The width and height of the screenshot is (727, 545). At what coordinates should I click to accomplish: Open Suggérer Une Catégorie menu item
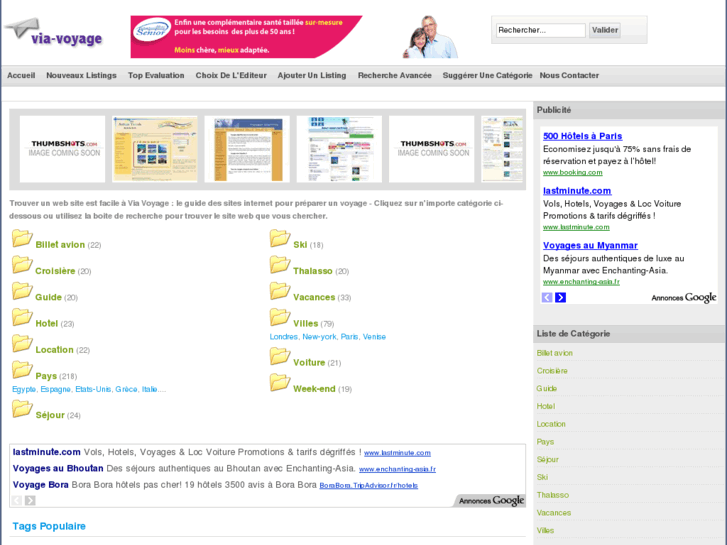[487, 76]
